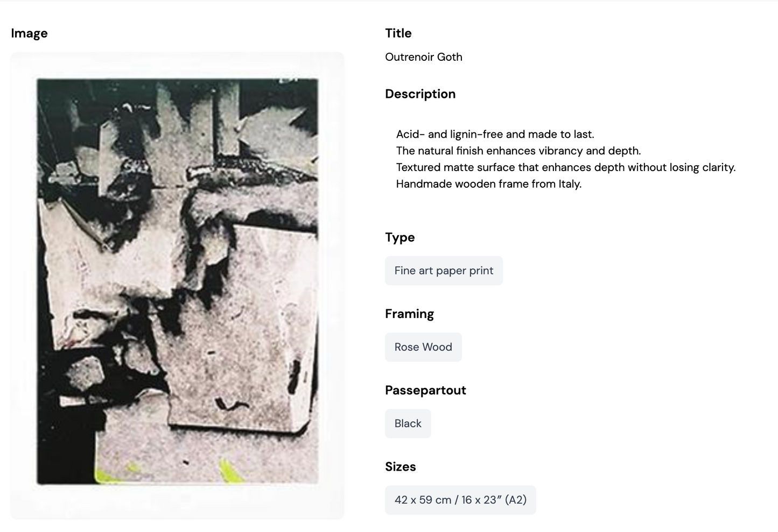778x532 pixels.
Task: Click the handmade wooden frame description line
Action: (x=488, y=184)
